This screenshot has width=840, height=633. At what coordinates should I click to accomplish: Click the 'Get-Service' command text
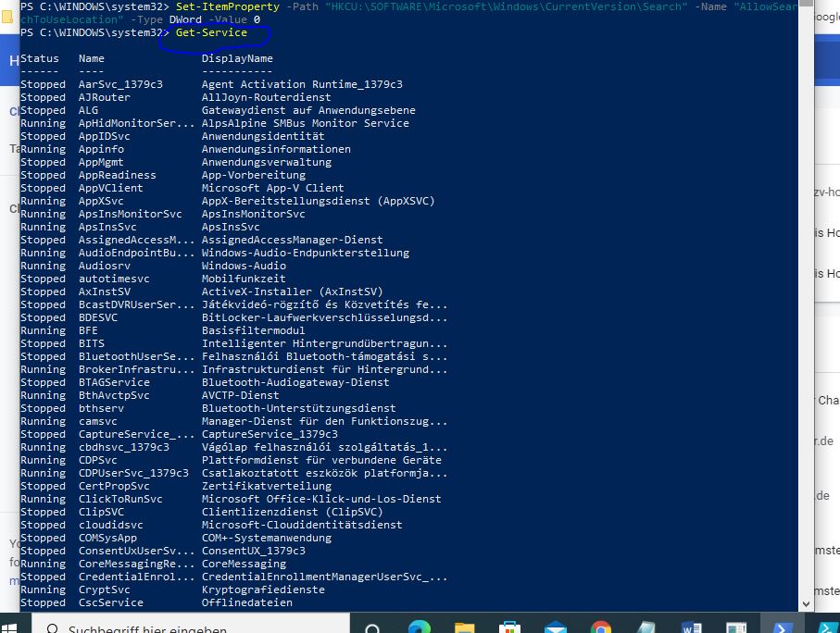click(x=211, y=32)
